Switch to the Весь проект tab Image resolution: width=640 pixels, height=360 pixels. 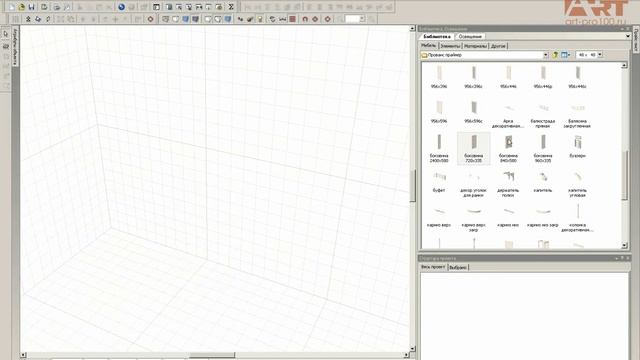[433, 267]
